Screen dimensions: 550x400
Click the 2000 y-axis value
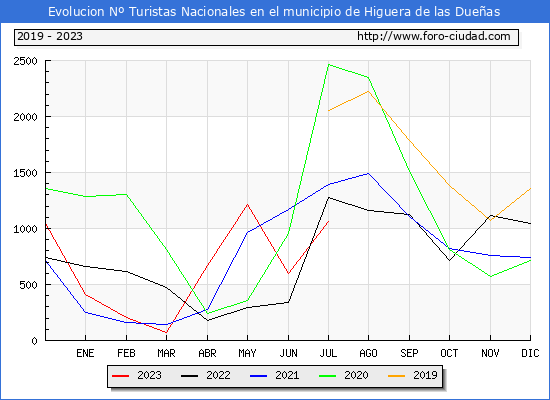(x=25, y=117)
